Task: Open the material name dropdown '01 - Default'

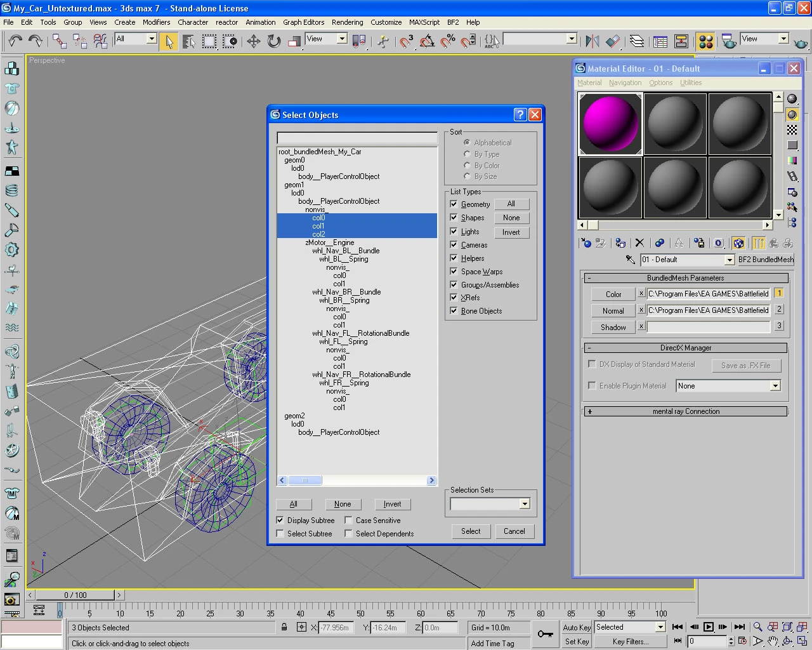Action: click(x=729, y=260)
